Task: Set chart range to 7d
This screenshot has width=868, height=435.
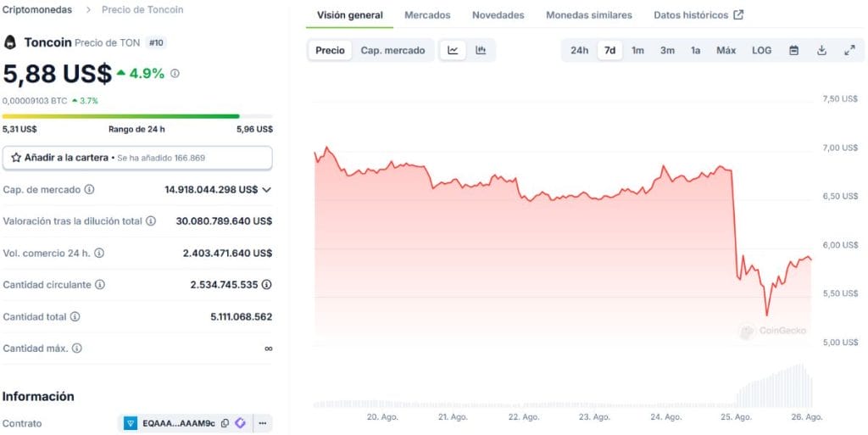Action: pyautogui.click(x=609, y=50)
